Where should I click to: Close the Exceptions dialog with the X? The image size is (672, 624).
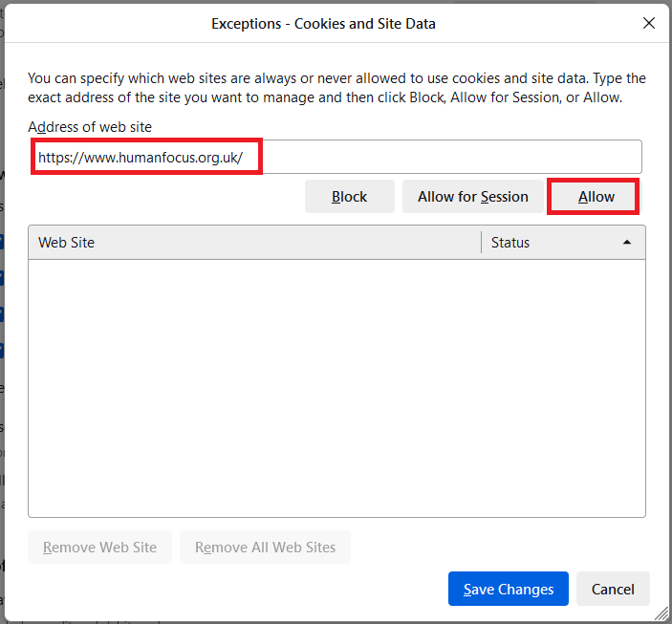[649, 23]
